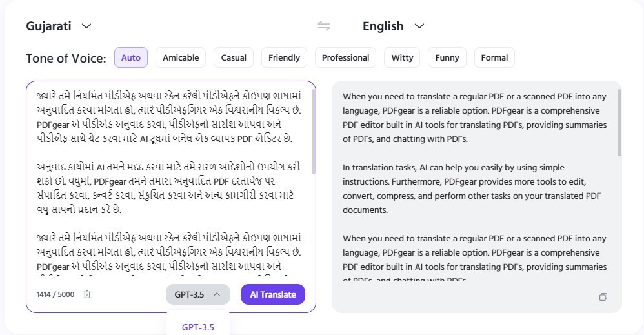The height and width of the screenshot is (335, 644).
Task: Click the translation output scrollbar
Action: click(619, 123)
